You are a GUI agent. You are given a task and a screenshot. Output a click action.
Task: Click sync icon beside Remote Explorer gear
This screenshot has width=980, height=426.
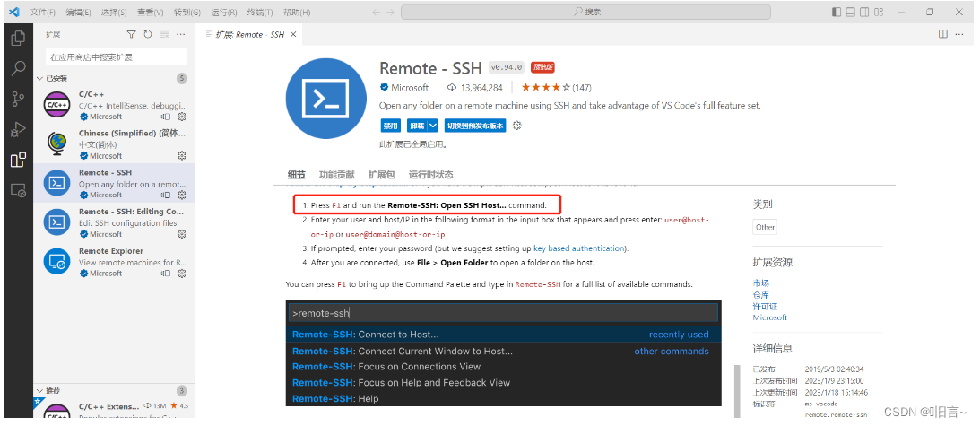[x=166, y=274]
